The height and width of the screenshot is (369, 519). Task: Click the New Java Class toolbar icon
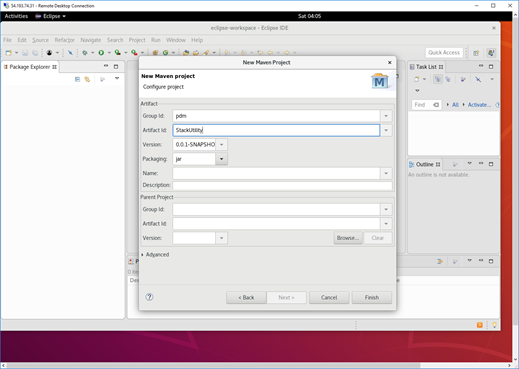(x=165, y=53)
